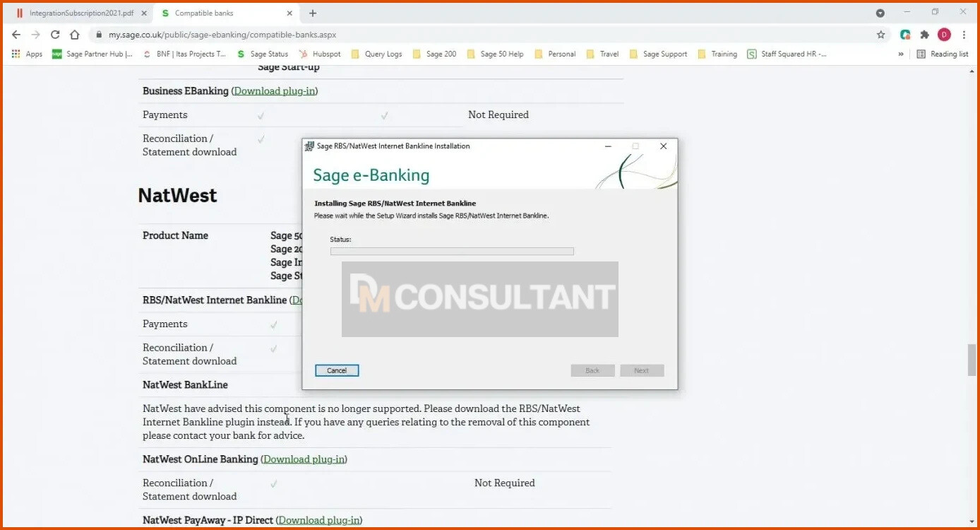Click 'NatWest BankLine' row text
This screenshot has width=980, height=530.
185,385
